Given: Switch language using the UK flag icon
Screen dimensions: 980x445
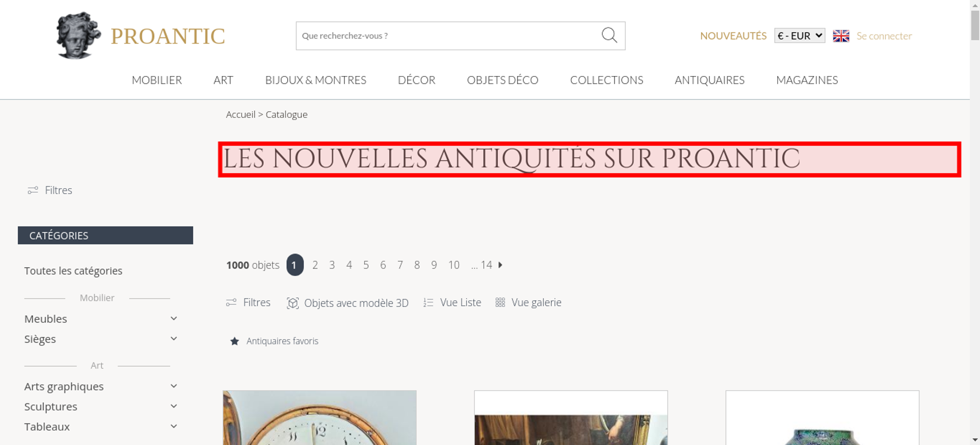Looking at the screenshot, I should tap(841, 36).
